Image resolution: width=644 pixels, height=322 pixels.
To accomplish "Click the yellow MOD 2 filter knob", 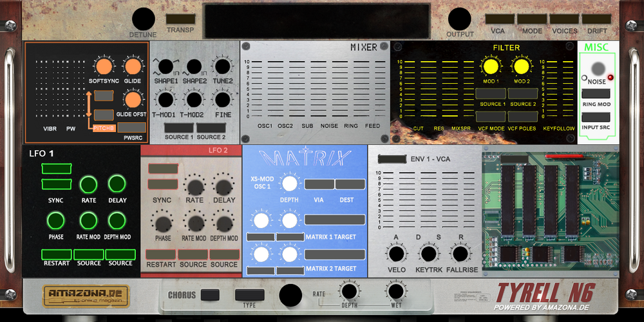I will (x=520, y=66).
